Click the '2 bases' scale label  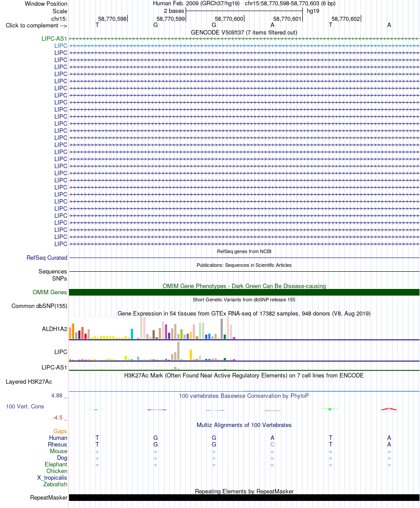click(174, 11)
